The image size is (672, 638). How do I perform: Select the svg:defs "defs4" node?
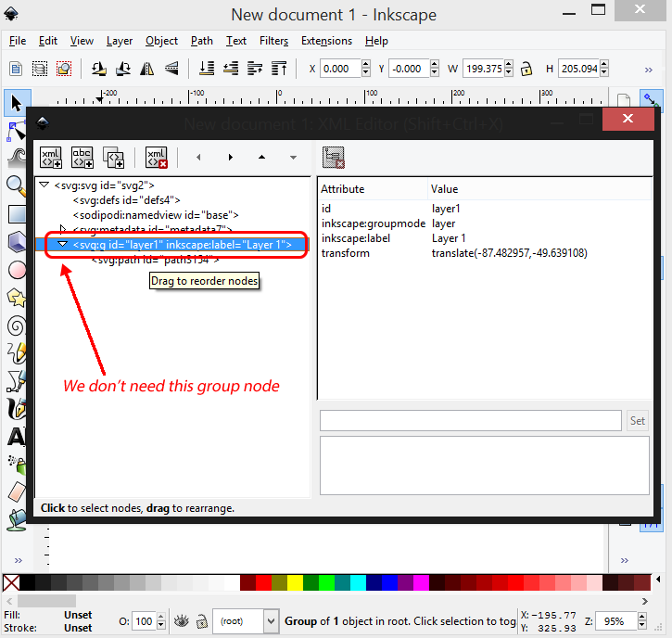pos(126,200)
